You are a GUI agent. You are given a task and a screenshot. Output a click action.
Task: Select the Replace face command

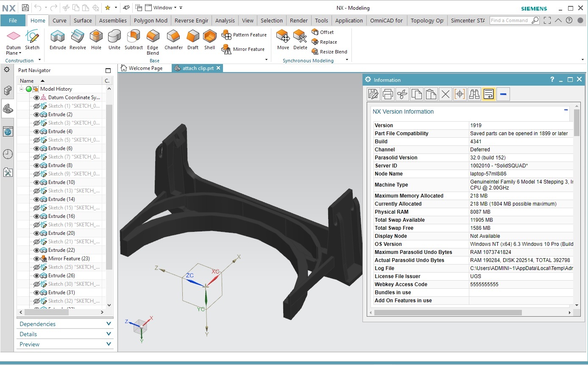coord(324,42)
